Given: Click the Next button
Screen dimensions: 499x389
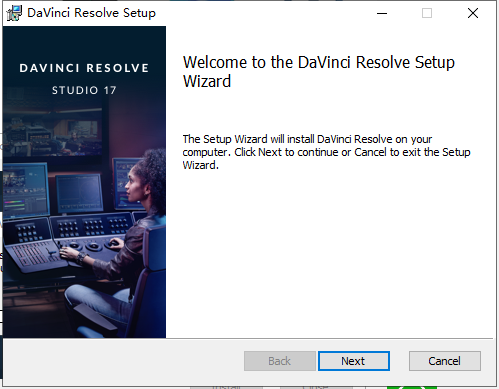Looking at the screenshot, I should (354, 361).
